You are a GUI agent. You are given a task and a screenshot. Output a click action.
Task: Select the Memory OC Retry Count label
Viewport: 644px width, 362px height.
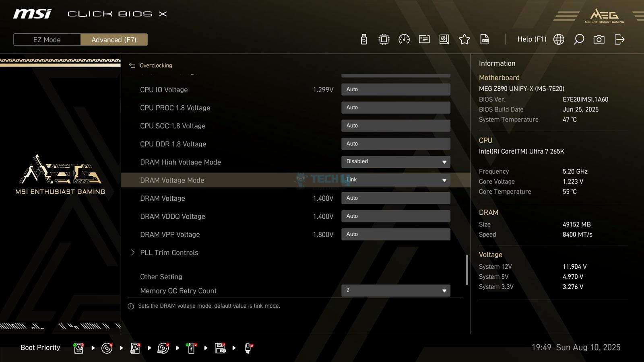click(x=178, y=291)
